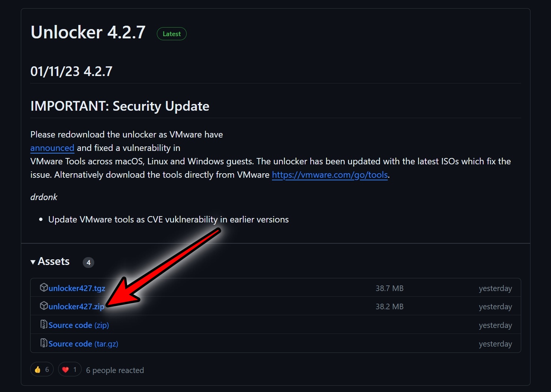Click the 'drdonk' author text
The image size is (551, 392).
(44, 197)
